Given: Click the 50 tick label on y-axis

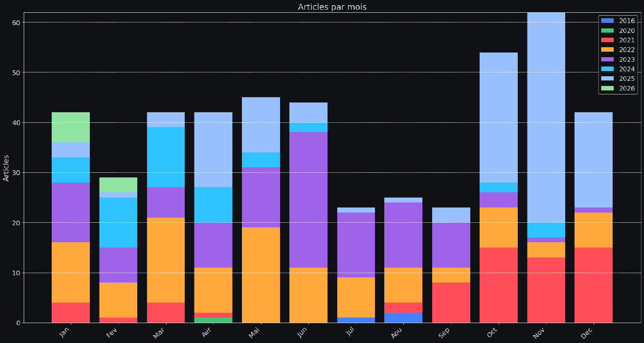Looking at the screenshot, I should [x=15, y=72].
